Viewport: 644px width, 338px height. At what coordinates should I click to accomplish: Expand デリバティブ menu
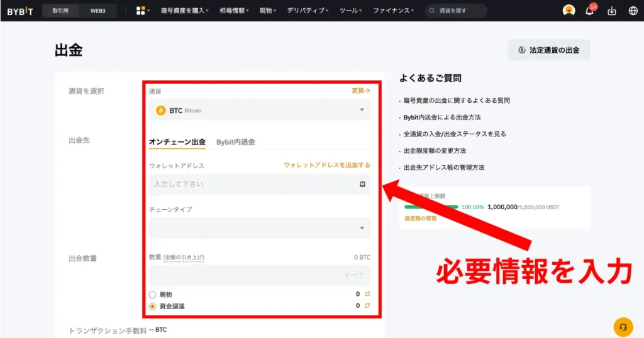[308, 11]
